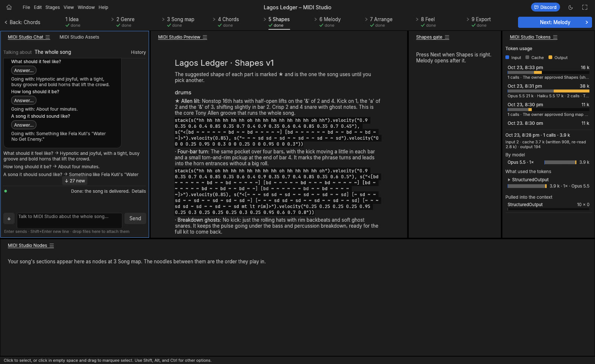Screen dimensions: 595x364
Task: Open the Discord link button
Action: (545, 7)
